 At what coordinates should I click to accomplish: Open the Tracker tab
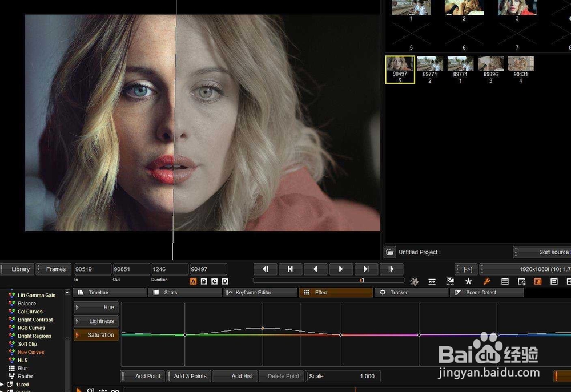click(x=411, y=293)
